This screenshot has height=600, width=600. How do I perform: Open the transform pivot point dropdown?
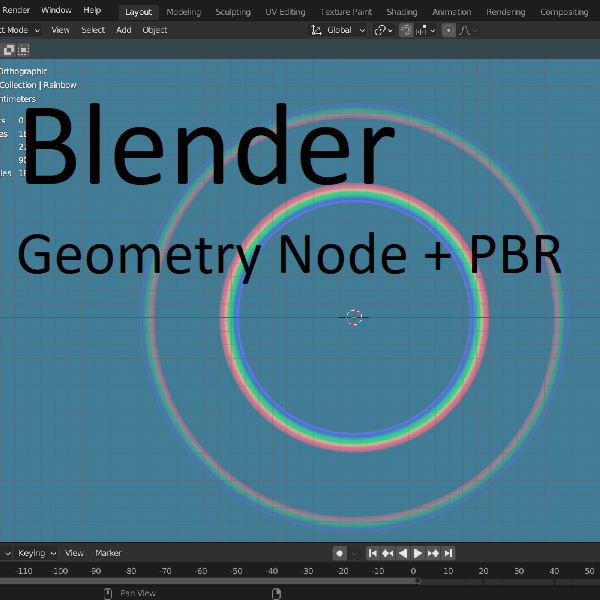click(383, 30)
